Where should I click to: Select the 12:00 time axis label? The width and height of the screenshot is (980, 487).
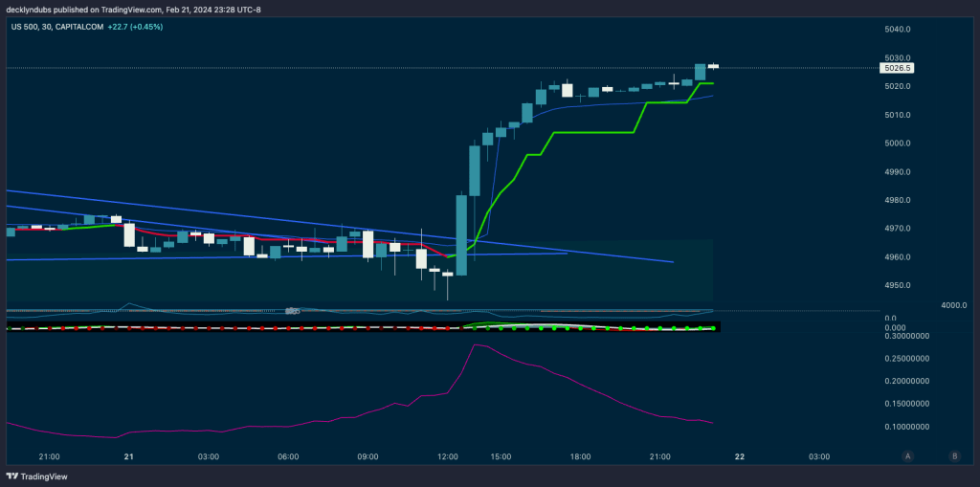[x=447, y=457]
